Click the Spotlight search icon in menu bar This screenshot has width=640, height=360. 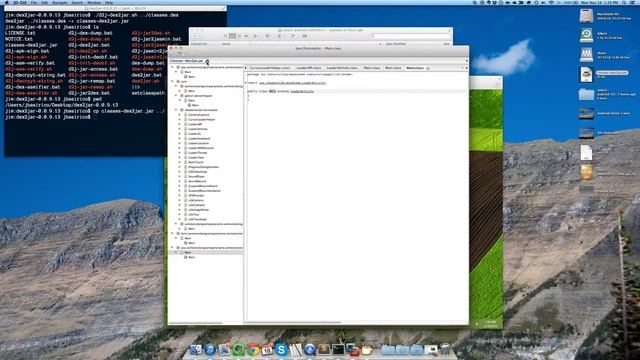click(624, 2)
